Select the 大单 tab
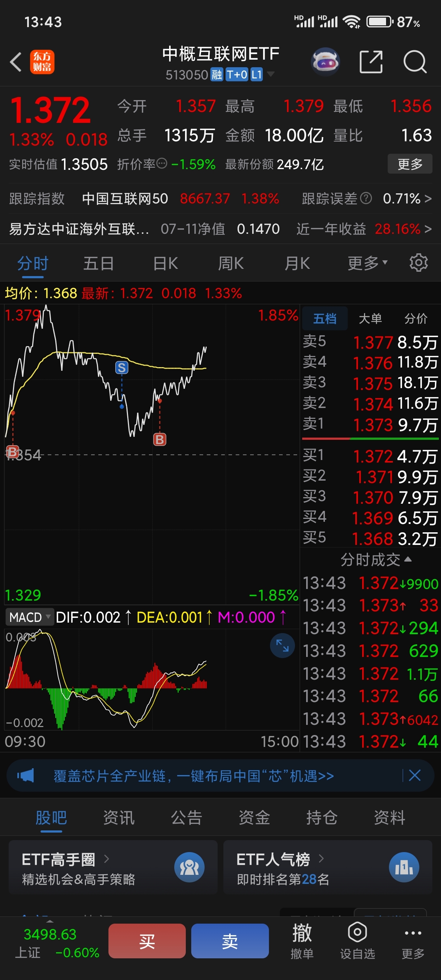 click(x=370, y=318)
